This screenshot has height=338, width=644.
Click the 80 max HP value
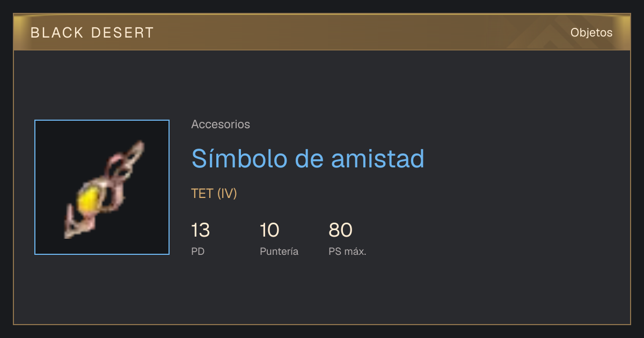pyautogui.click(x=340, y=230)
